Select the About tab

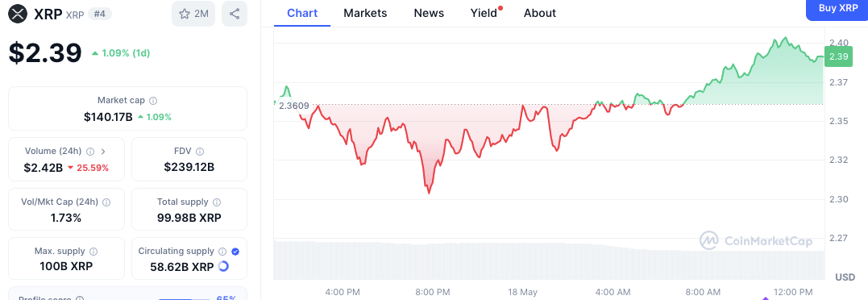point(540,13)
